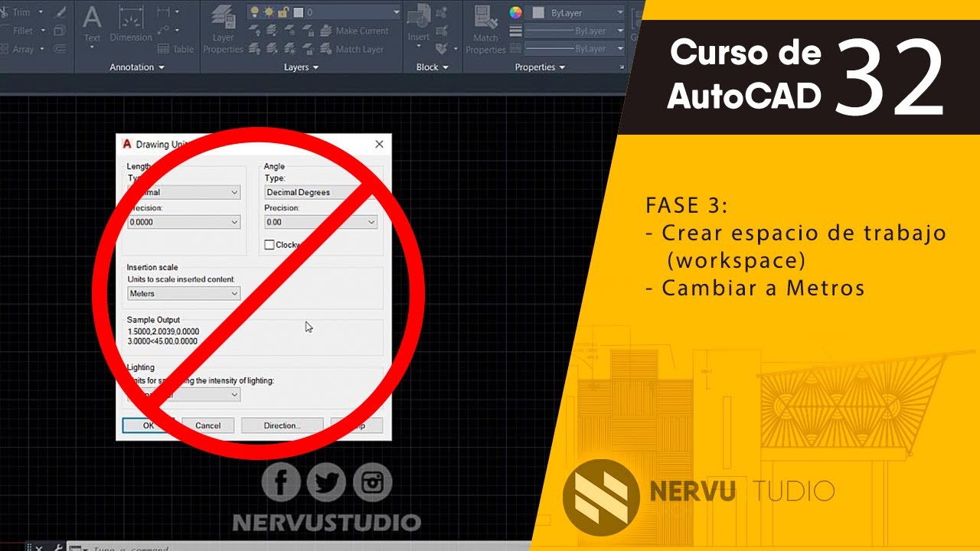Expand the Layers panel
Image resolution: width=980 pixels, height=551 pixels.
tap(302, 67)
